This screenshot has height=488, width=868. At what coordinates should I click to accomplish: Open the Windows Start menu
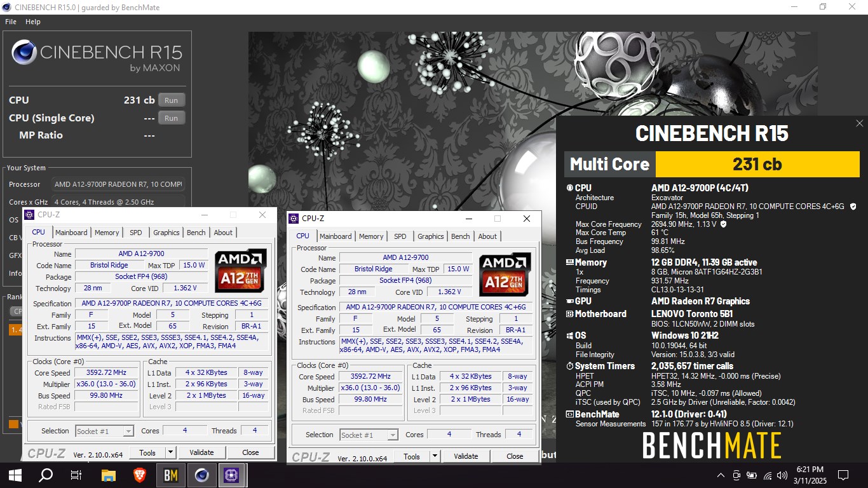click(15, 475)
